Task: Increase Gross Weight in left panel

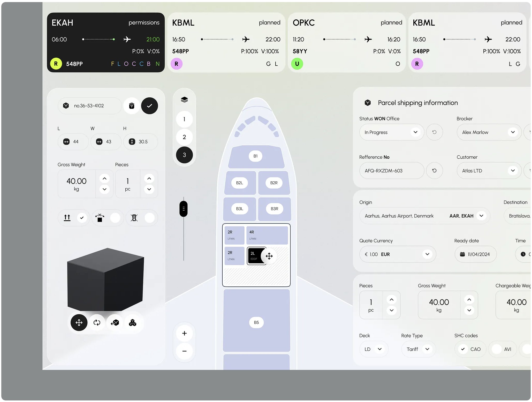Action: point(104,179)
